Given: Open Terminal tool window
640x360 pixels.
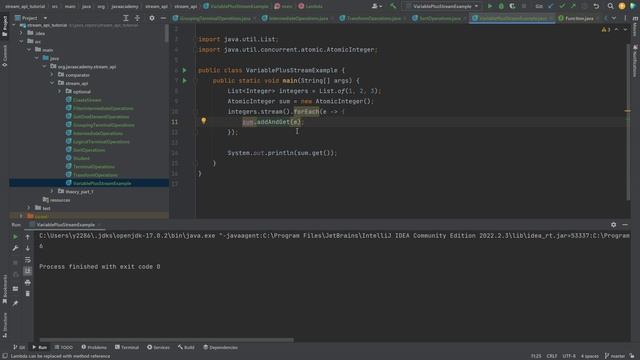Looking at the screenshot, I should [x=127, y=347].
